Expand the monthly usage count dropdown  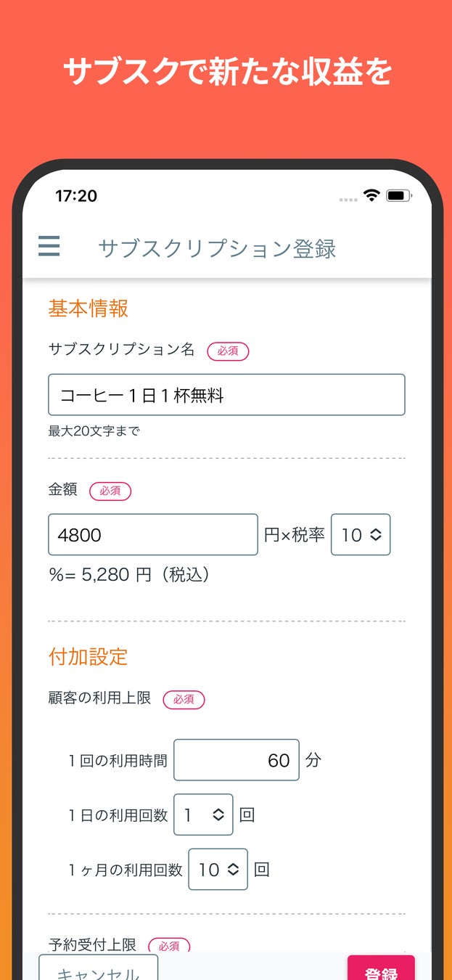pos(218,869)
